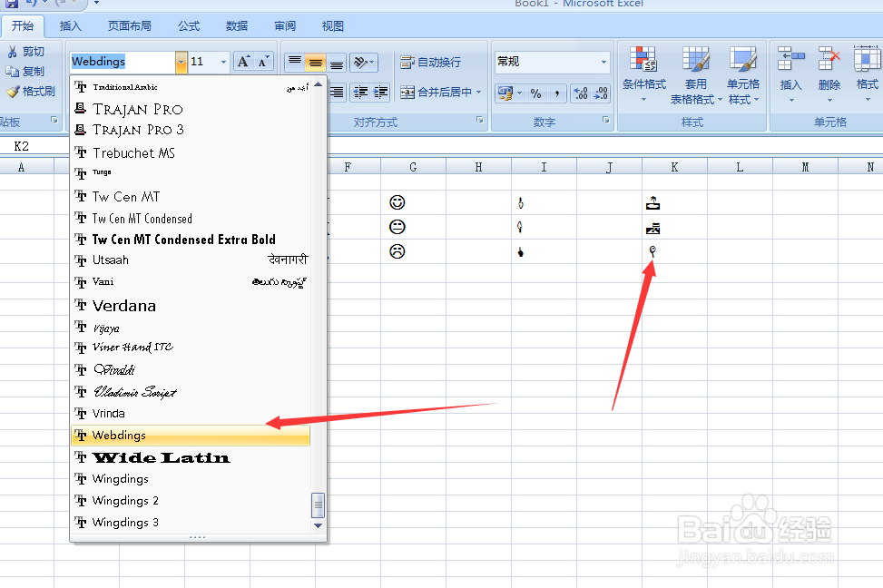Image resolution: width=883 pixels, height=588 pixels.
Task: Click the Insert cells (插入) button
Action: pos(790,74)
